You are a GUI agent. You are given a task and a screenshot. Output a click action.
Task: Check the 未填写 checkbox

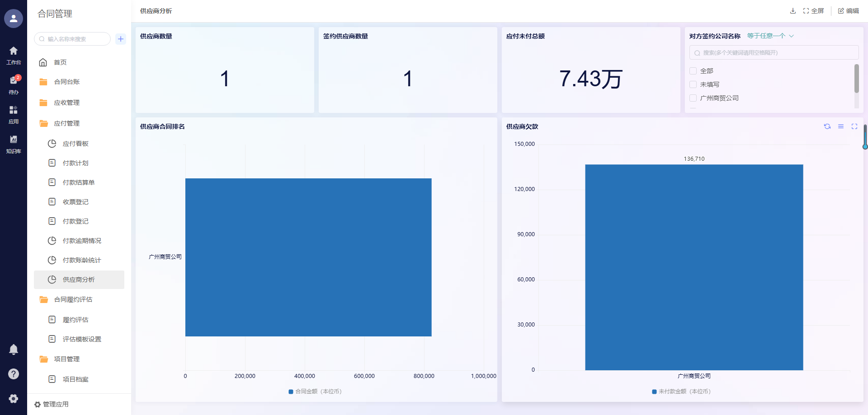(x=693, y=84)
